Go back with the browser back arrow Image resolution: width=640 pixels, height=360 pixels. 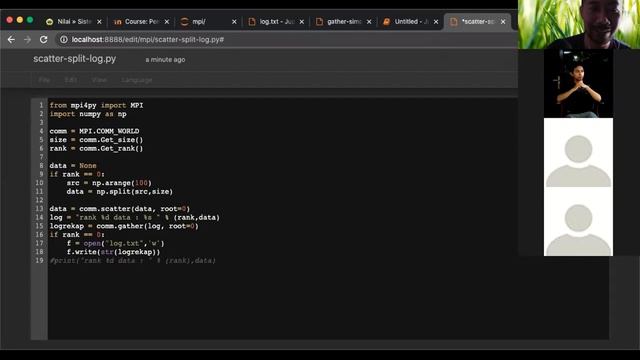point(11,40)
